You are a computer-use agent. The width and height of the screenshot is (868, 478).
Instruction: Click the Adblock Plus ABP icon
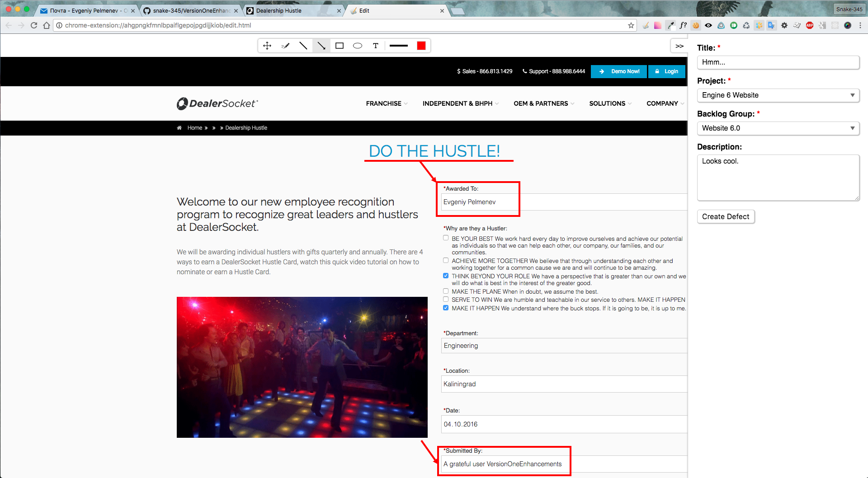(x=810, y=25)
